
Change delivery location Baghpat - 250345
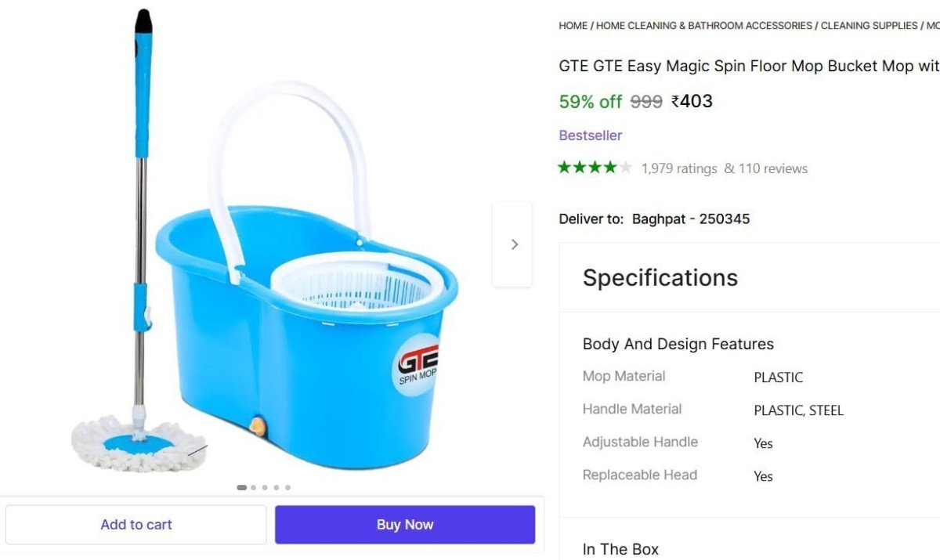tap(691, 219)
